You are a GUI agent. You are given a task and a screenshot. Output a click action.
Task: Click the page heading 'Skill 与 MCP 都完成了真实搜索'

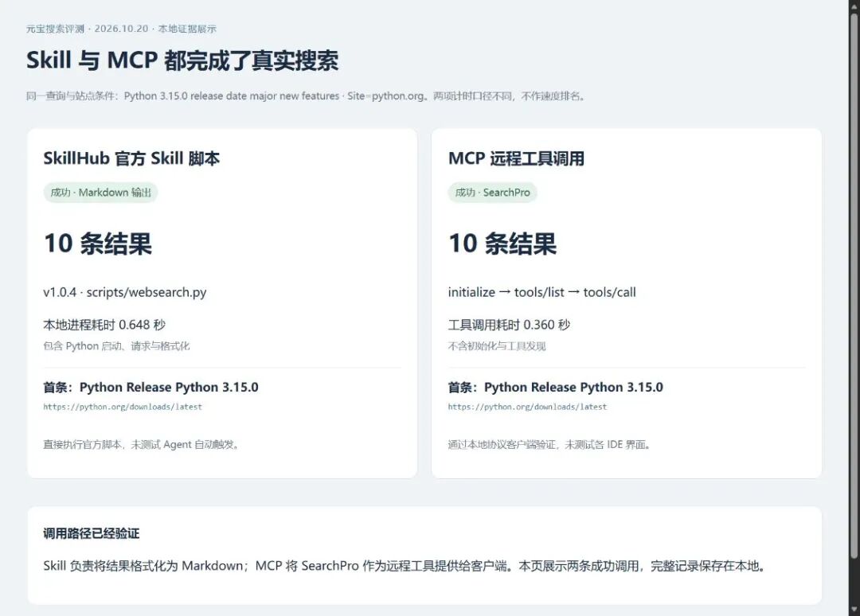point(182,60)
